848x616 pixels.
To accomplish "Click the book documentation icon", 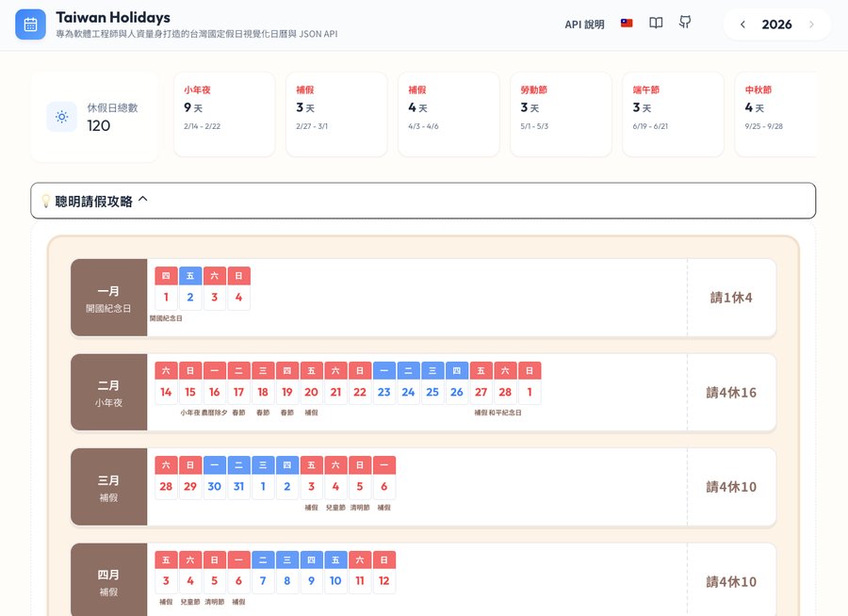I will pos(656,23).
